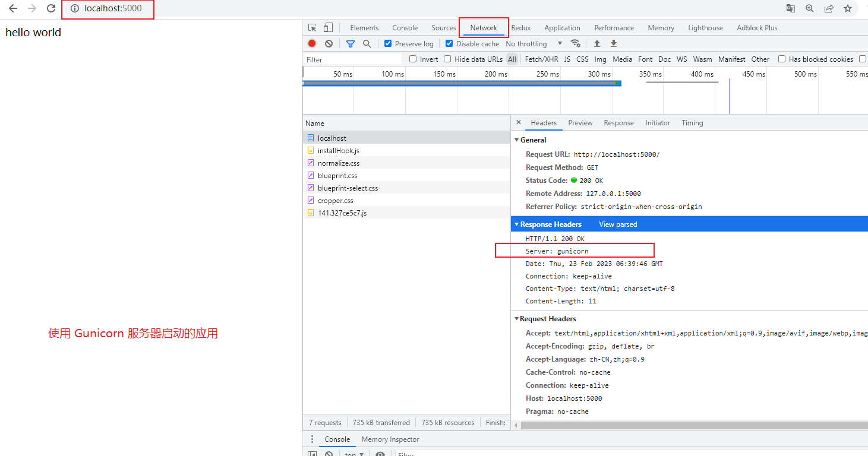Image resolution: width=868 pixels, height=456 pixels.
Task: Enable the Invert filter checkbox
Action: point(413,59)
